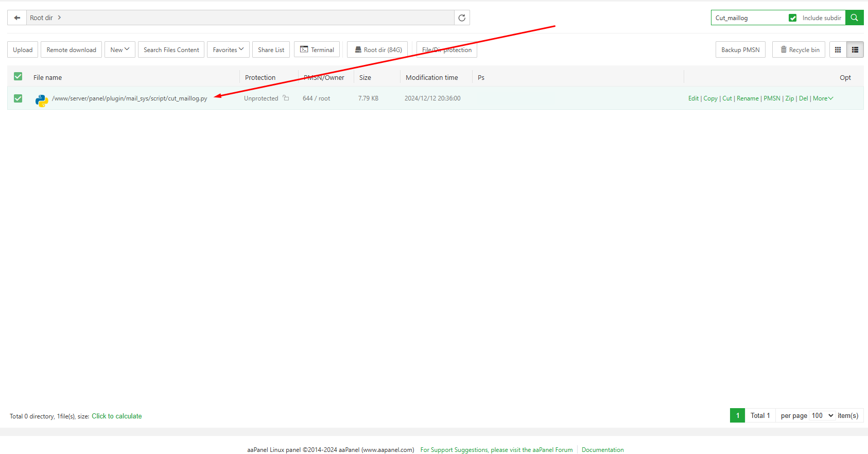Click to calculate total size
The width and height of the screenshot is (868, 454).
[x=117, y=416]
